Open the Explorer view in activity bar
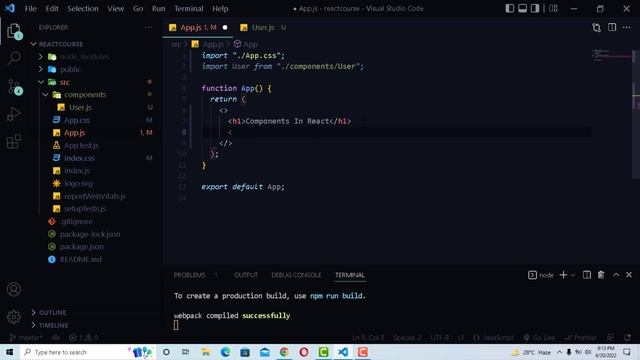The image size is (640, 360). [x=13, y=31]
